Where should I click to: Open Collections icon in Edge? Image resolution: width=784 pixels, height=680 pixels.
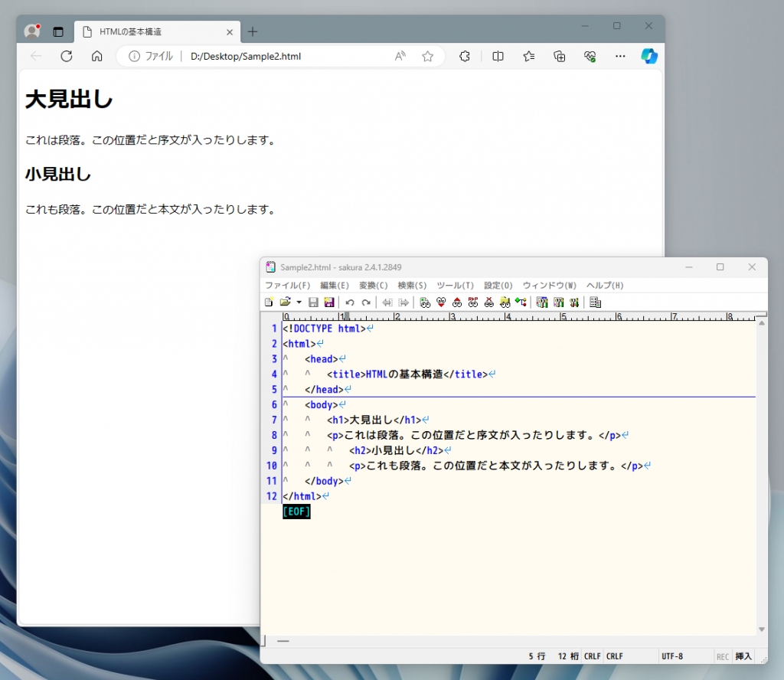(560, 56)
